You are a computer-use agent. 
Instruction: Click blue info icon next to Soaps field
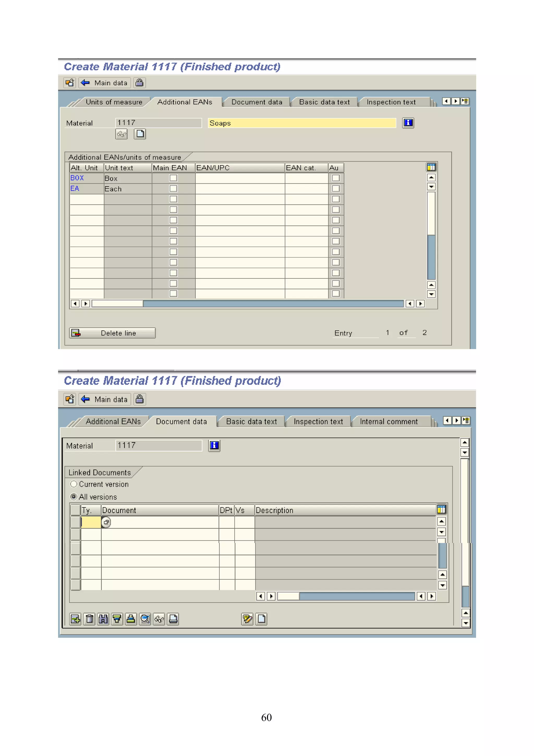408,123
